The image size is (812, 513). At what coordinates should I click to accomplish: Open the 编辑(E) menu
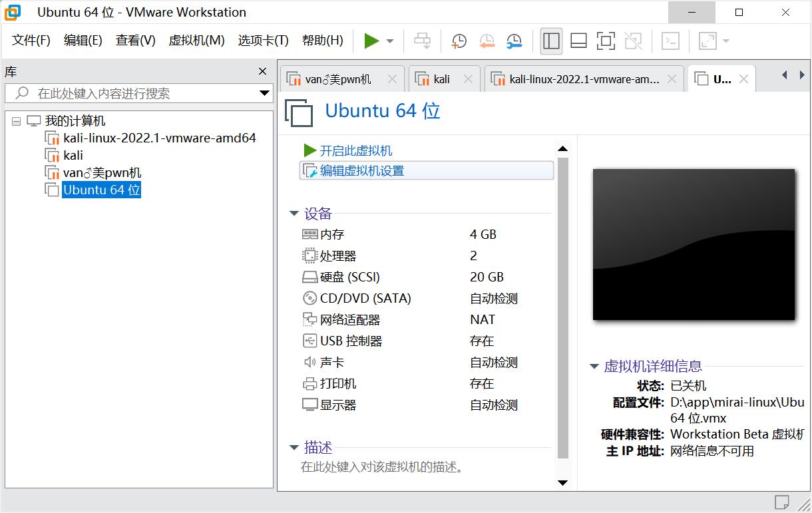pos(83,41)
